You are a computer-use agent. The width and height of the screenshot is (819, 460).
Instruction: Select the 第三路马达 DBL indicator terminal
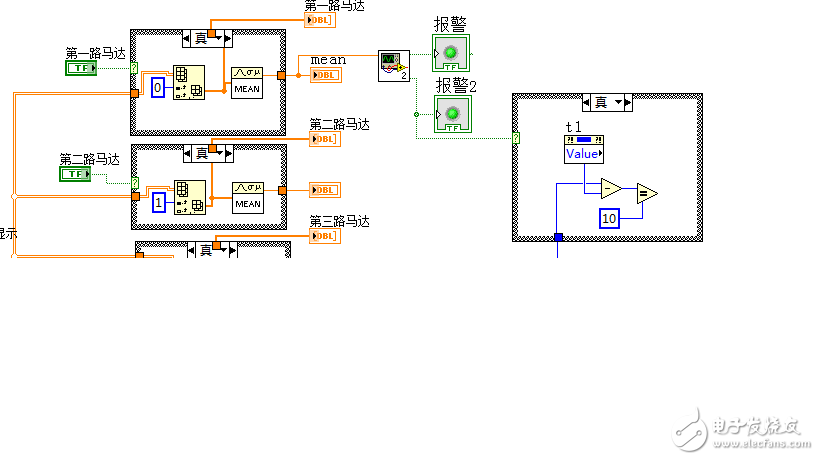coord(325,236)
